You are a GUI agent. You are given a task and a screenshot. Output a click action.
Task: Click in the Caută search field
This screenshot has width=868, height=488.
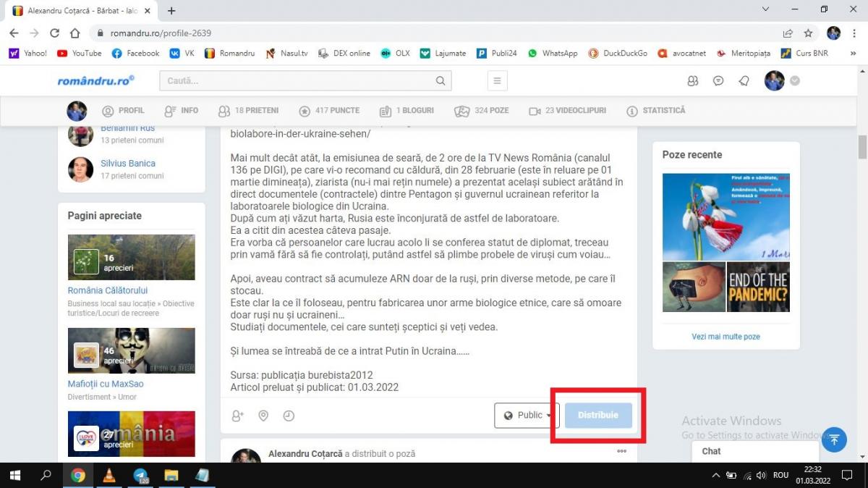(297, 81)
